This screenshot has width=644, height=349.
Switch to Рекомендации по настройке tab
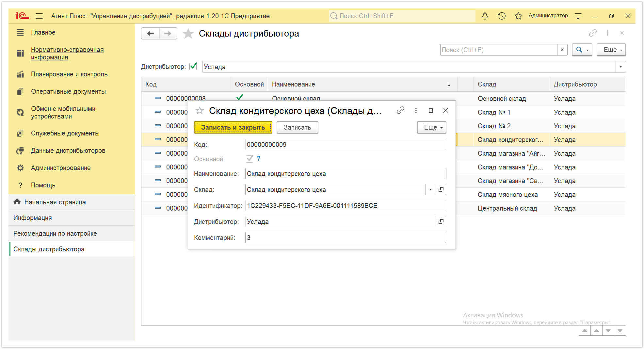[72, 233]
